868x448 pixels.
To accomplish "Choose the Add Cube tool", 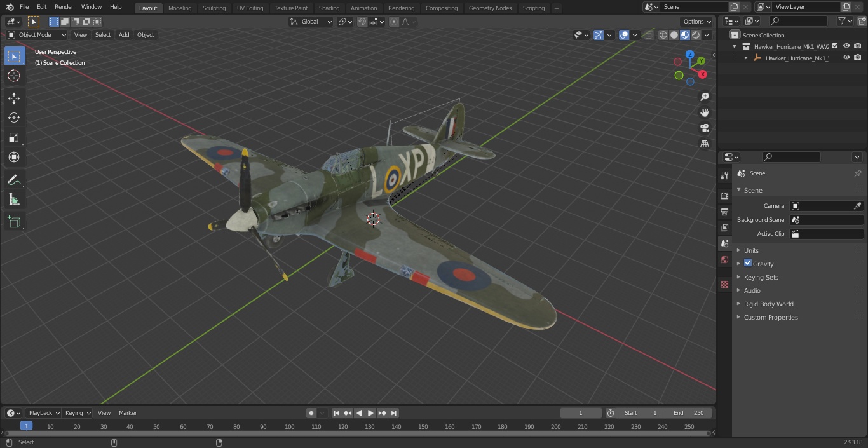I will pyautogui.click(x=14, y=222).
